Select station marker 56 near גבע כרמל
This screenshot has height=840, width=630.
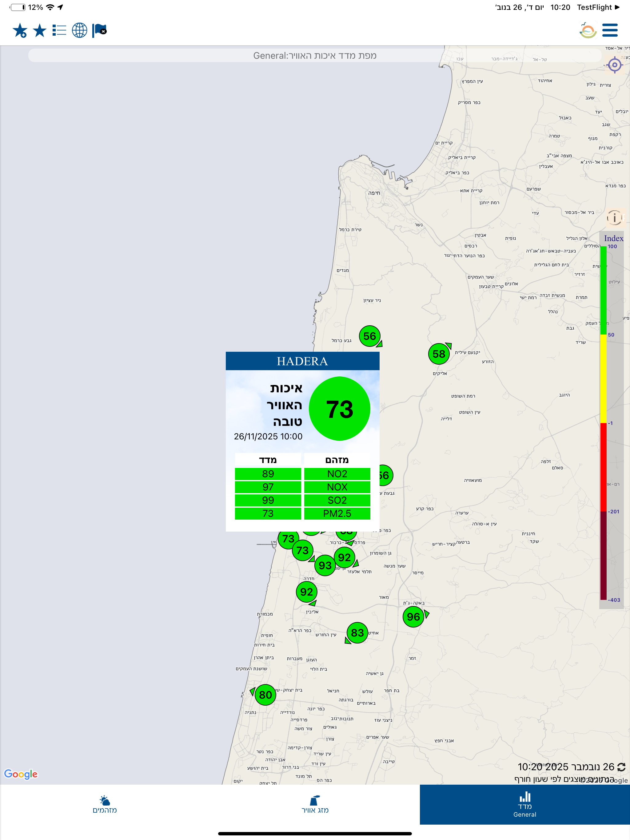click(x=370, y=336)
